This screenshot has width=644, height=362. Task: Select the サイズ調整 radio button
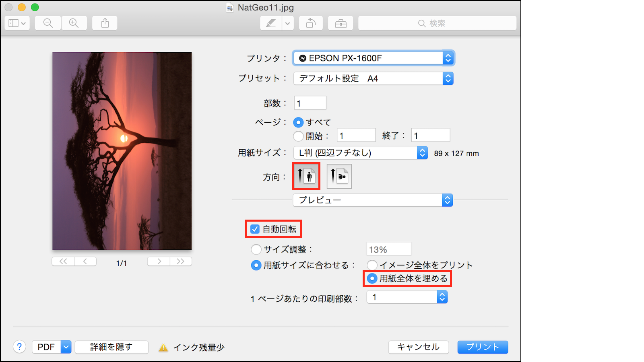click(x=256, y=249)
